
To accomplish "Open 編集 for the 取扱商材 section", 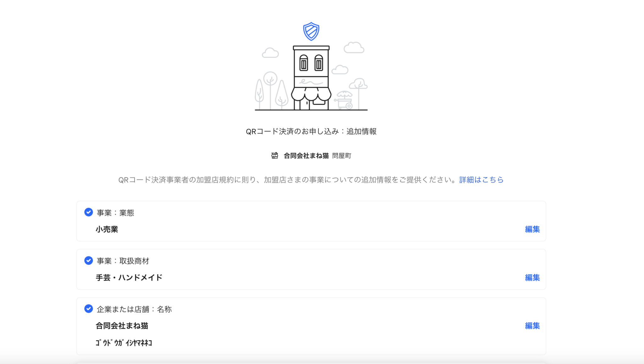I will [x=532, y=278].
